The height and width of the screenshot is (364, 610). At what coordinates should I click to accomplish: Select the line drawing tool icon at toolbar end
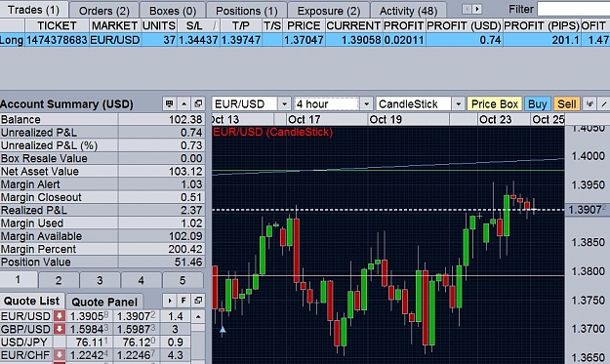(604, 103)
